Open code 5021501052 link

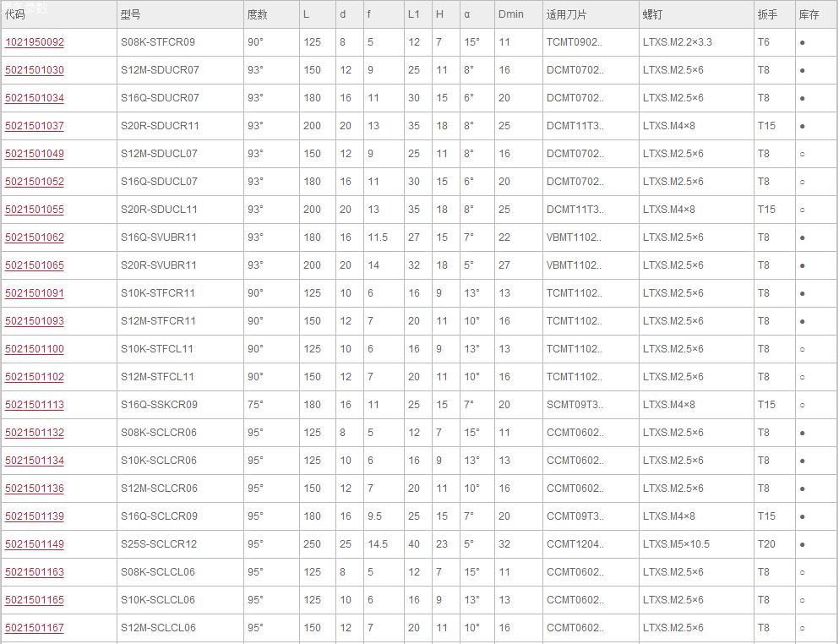click(x=35, y=182)
